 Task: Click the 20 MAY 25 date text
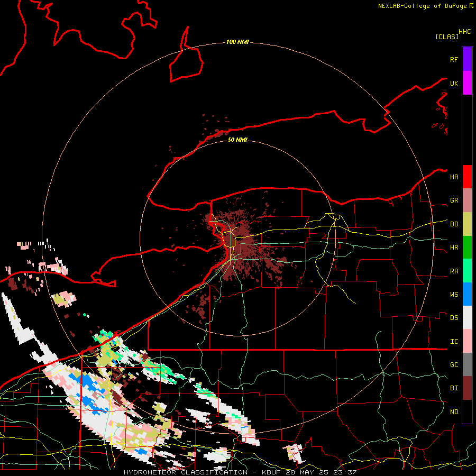pyautogui.click(x=307, y=472)
